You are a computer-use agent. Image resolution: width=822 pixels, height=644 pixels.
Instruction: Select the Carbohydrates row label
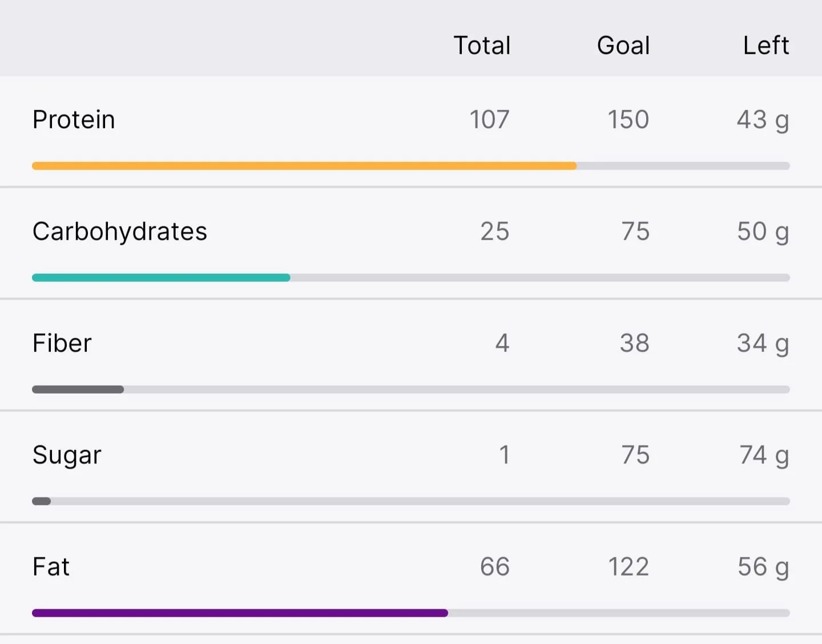pos(120,232)
